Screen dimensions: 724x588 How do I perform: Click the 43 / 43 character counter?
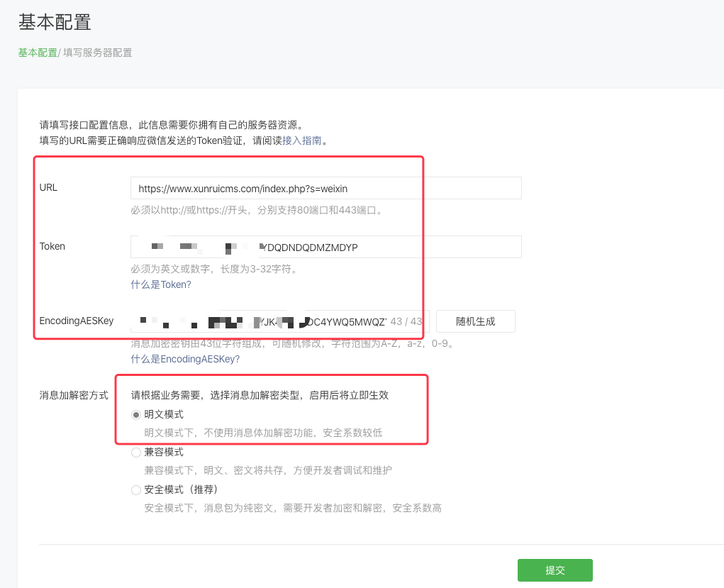(x=406, y=321)
